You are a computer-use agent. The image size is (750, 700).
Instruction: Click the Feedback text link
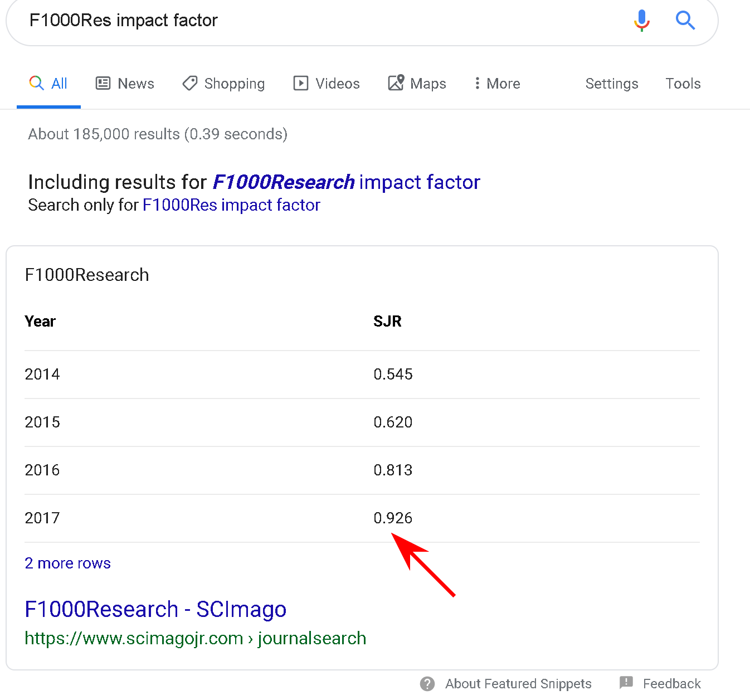tap(671, 684)
